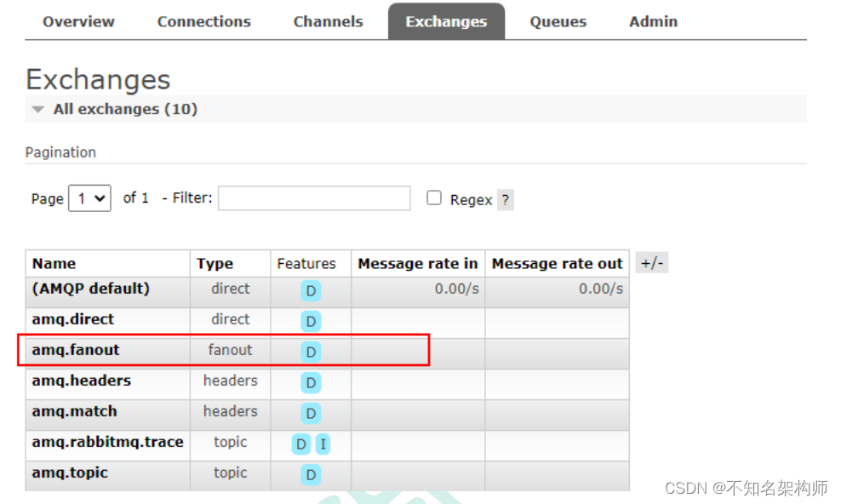The height and width of the screenshot is (504, 841).
Task: Open the Regex help question mark
Action: click(506, 200)
